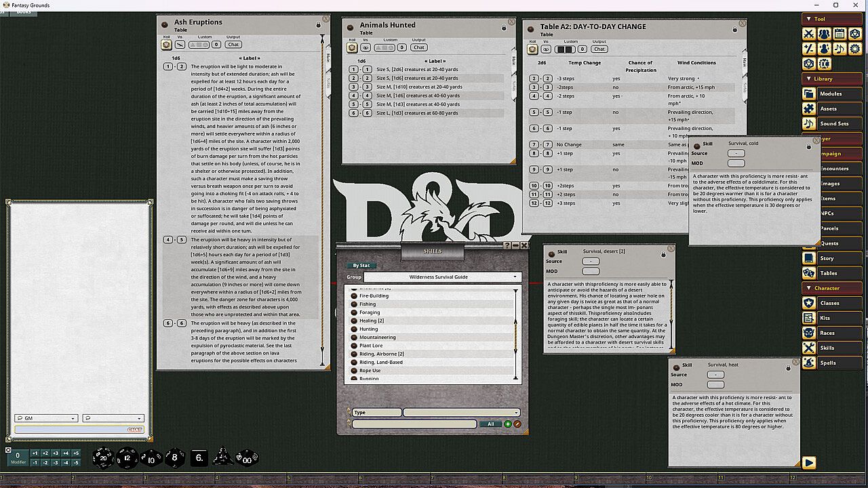Toggle visibility on Animals Hunted table
868x488 pixels.
pyautogui.click(x=366, y=47)
